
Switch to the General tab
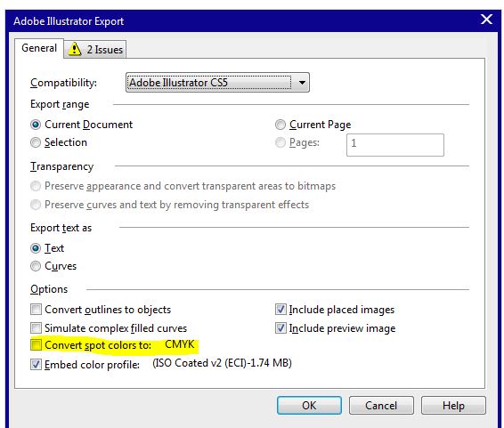point(39,48)
